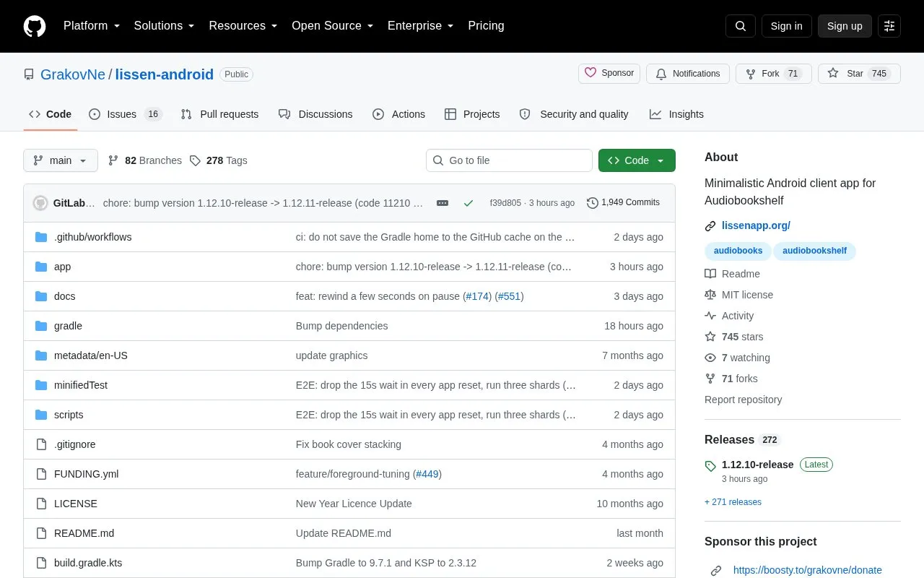
Task: Click the Go to file field
Action: coord(509,160)
